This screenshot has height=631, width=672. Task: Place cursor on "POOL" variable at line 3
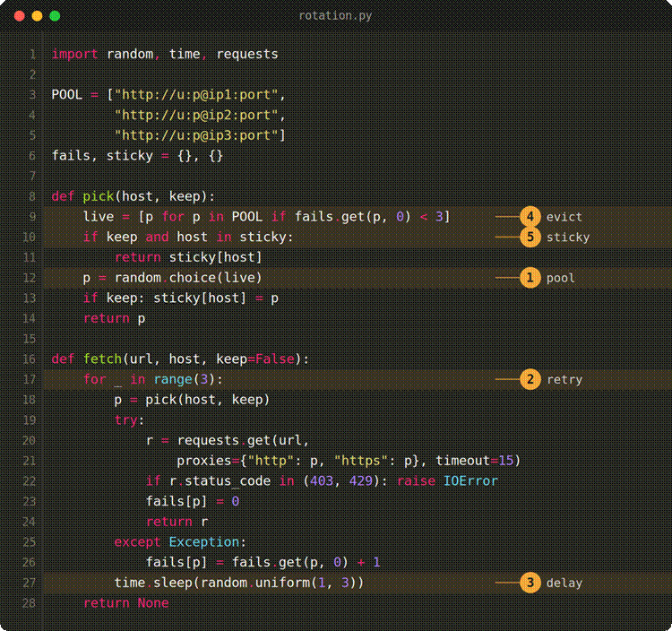(67, 95)
